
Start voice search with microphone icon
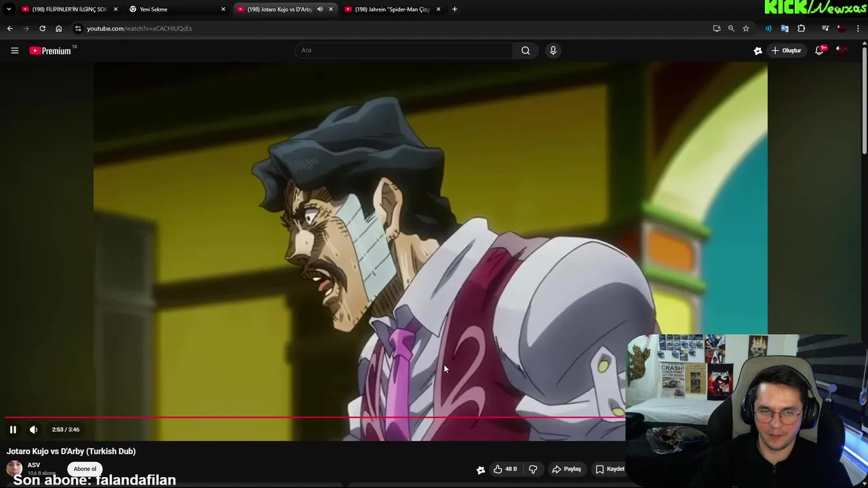click(553, 50)
